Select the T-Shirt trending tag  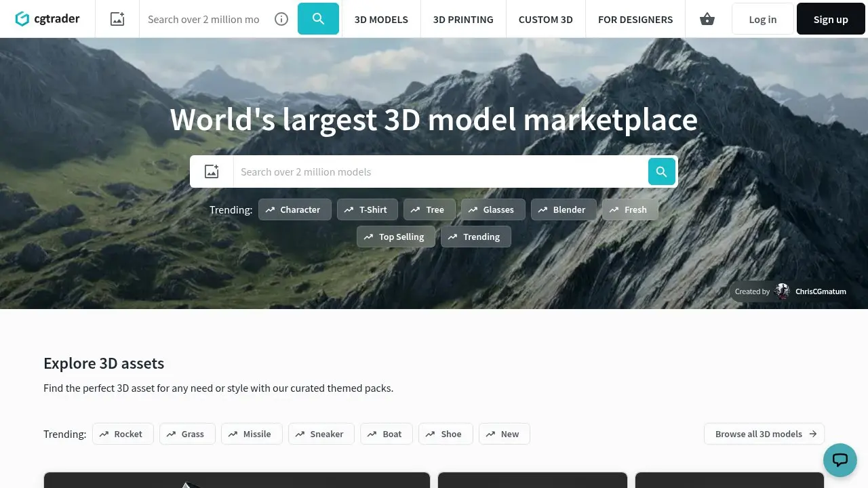[x=367, y=209]
